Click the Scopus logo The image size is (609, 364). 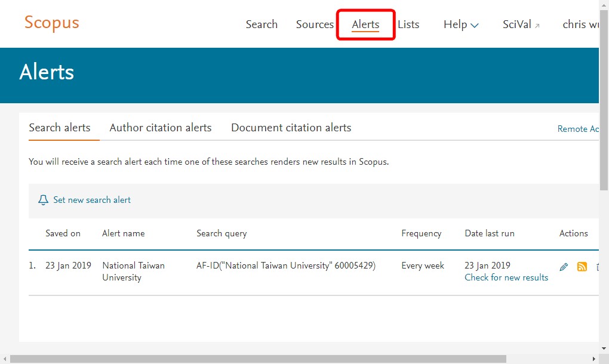pos(52,23)
